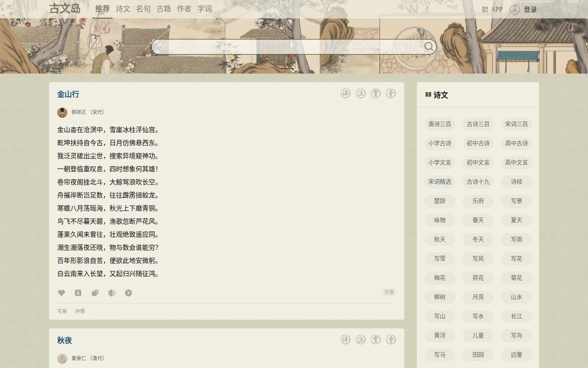
Task: Show translation (译) for 金山行
Action: [x=346, y=93]
